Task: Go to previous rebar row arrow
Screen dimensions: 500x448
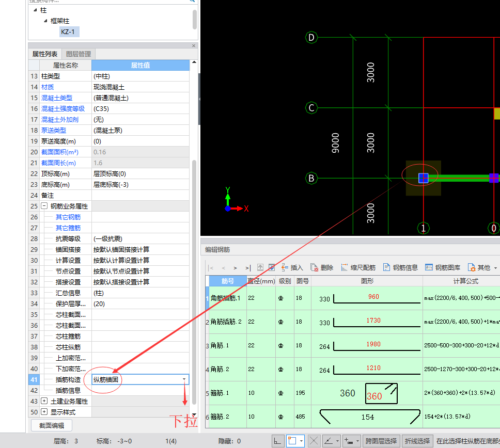Action: click(x=223, y=268)
